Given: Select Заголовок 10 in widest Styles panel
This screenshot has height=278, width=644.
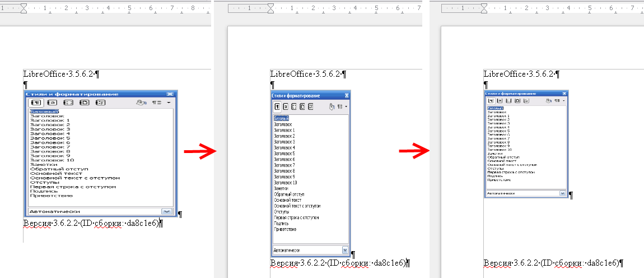Looking at the screenshot, I should click(x=52, y=160).
